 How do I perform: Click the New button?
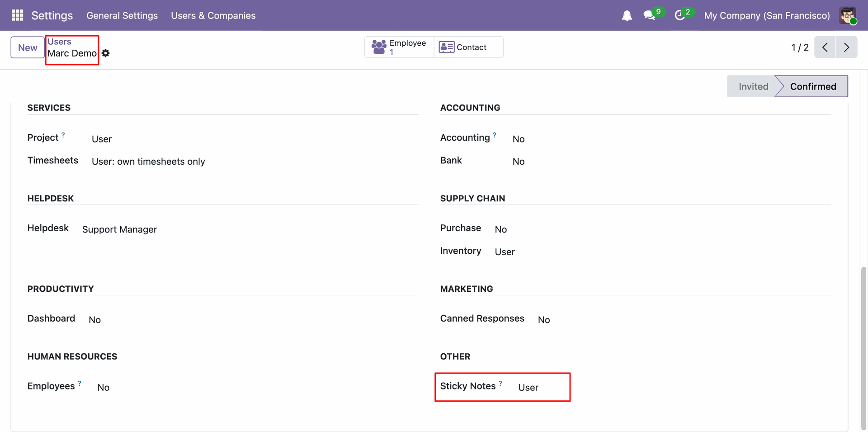click(x=28, y=47)
